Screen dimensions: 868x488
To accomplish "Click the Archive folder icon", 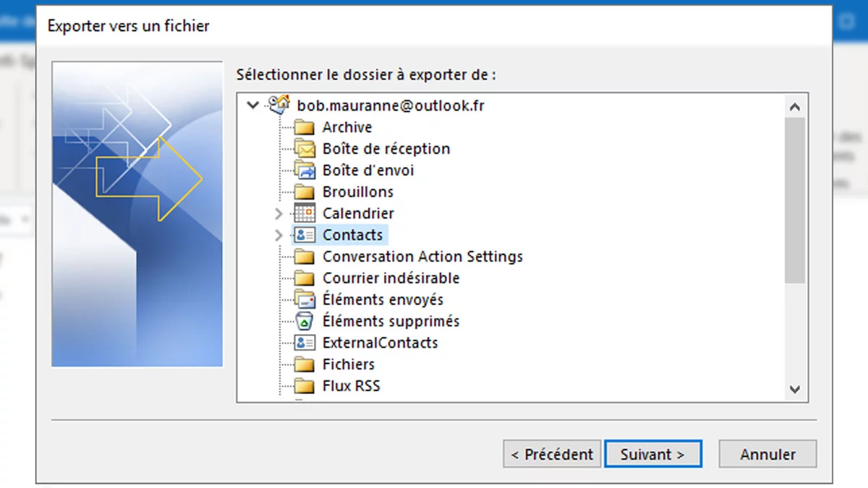I will click(x=305, y=128).
